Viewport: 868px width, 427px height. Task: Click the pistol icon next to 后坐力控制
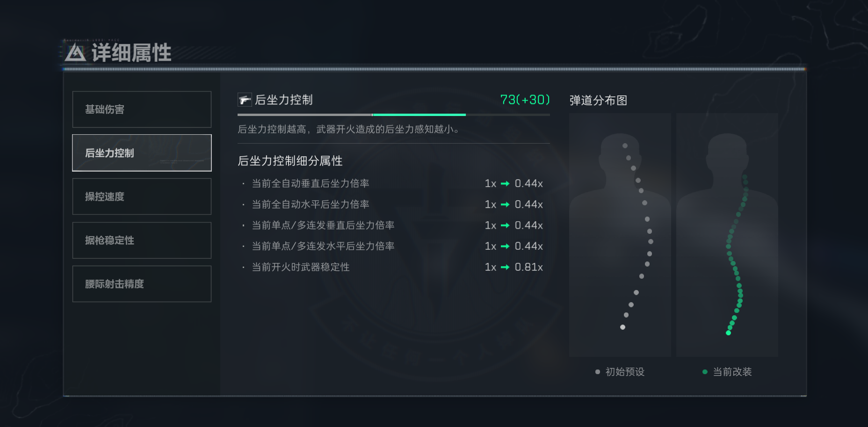(x=245, y=100)
